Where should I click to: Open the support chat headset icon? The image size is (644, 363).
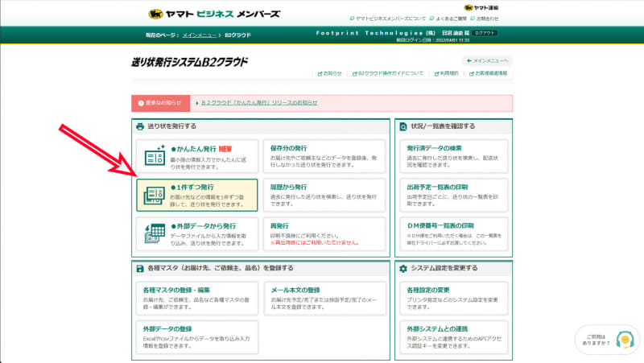pyautogui.click(x=625, y=340)
